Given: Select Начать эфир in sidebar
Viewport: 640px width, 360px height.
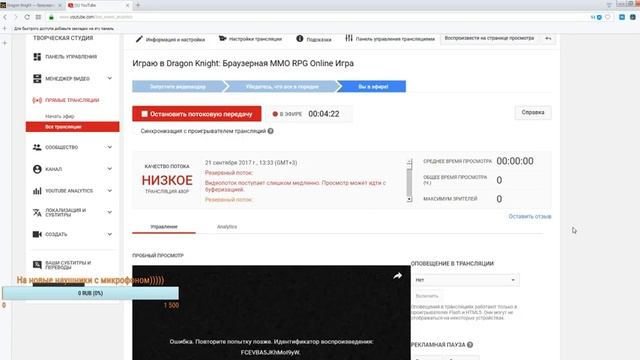Looking at the screenshot, I should (60, 116).
